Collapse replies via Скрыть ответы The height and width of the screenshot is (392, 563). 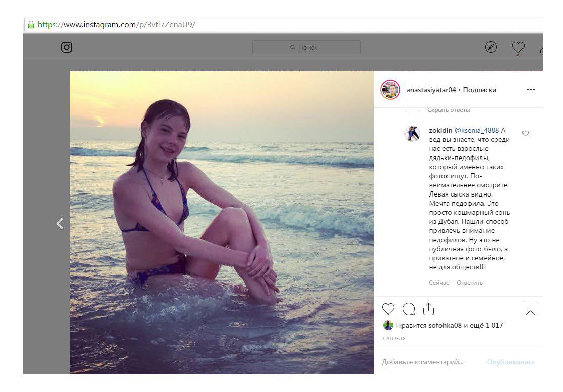coord(449,110)
